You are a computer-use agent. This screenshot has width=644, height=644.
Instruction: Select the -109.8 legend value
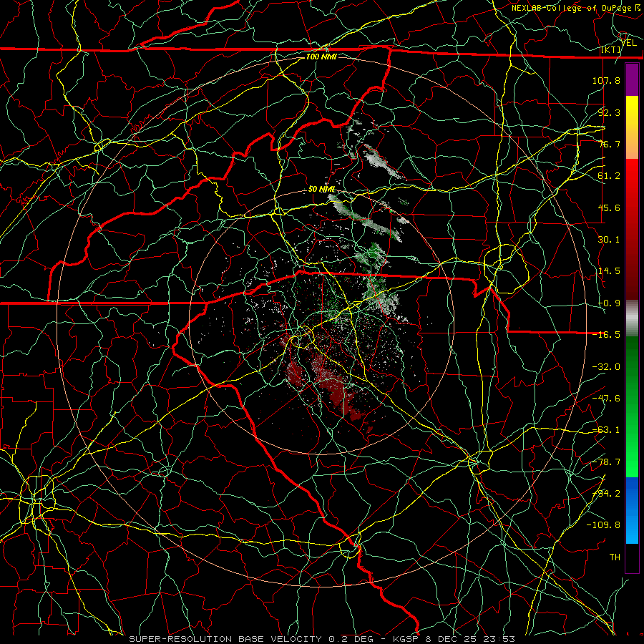click(x=603, y=525)
